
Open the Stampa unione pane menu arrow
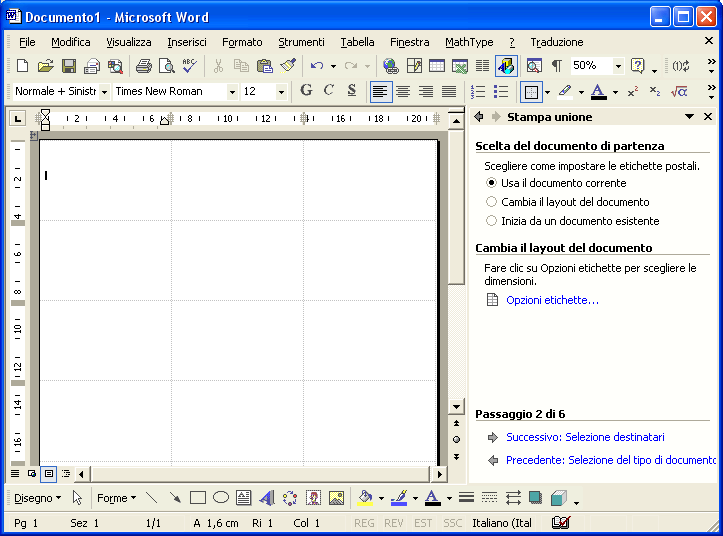point(689,117)
